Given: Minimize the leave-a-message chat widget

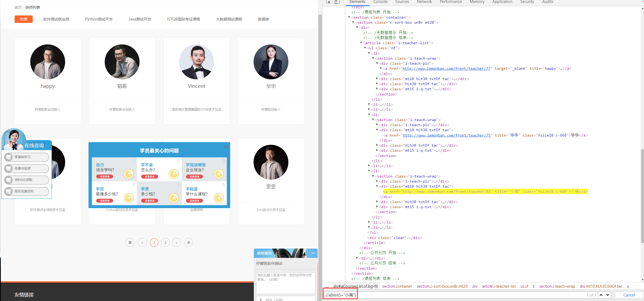Looking at the screenshot, I should click(x=313, y=253).
